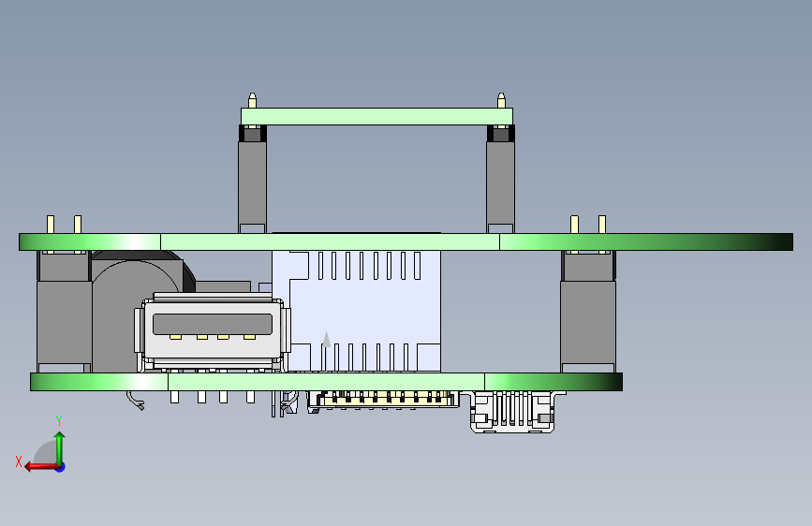Select the flat ribbon connector beneath bottom board
This screenshot has height=526, width=812.
(x=383, y=400)
